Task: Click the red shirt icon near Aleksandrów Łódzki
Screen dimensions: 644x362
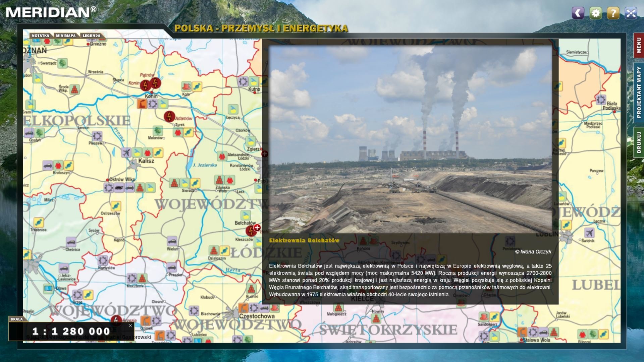Action: [222, 156]
